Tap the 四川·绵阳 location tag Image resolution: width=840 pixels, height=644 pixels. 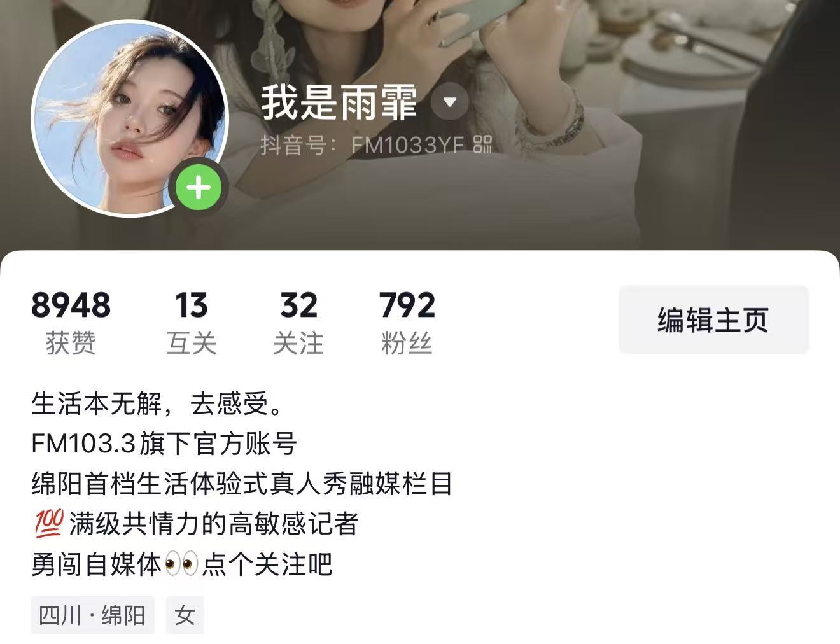coord(92,615)
